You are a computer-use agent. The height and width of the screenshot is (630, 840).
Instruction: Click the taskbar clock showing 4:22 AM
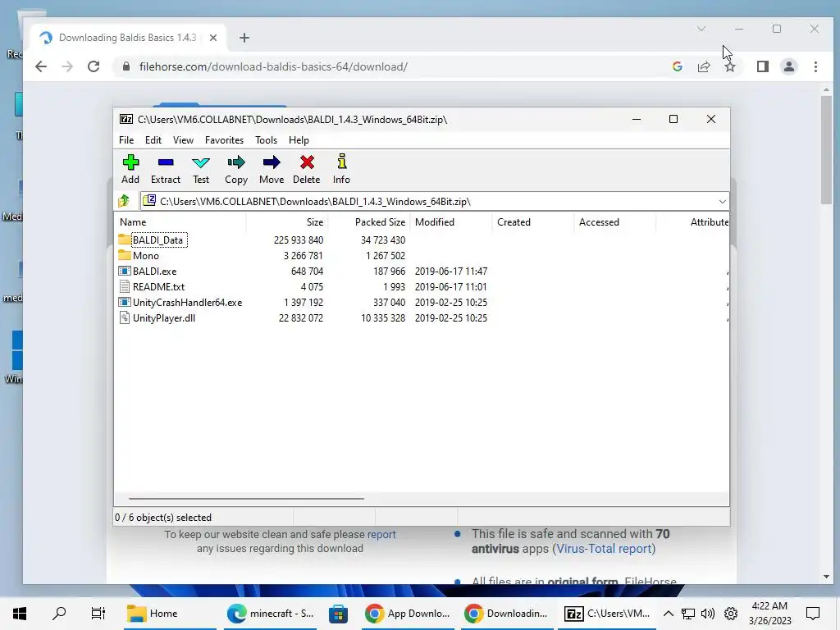click(769, 614)
